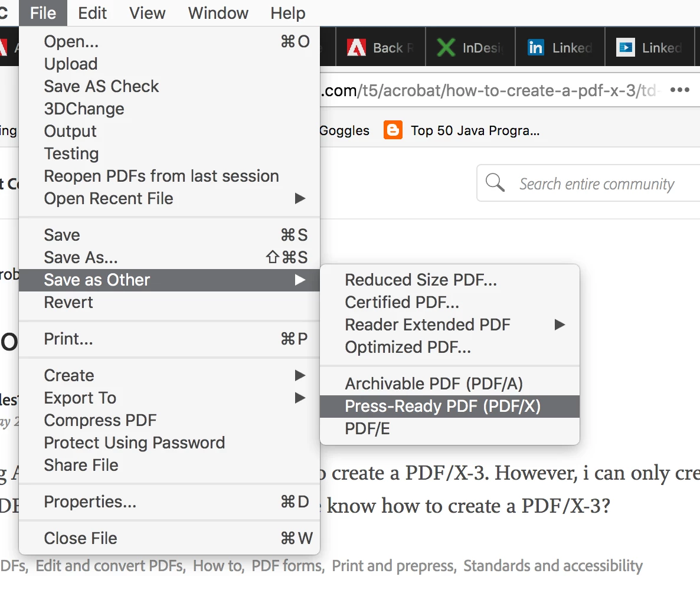Screen dimensions: 700x603
Task: Switch to the Back browser tab
Action: (381, 47)
